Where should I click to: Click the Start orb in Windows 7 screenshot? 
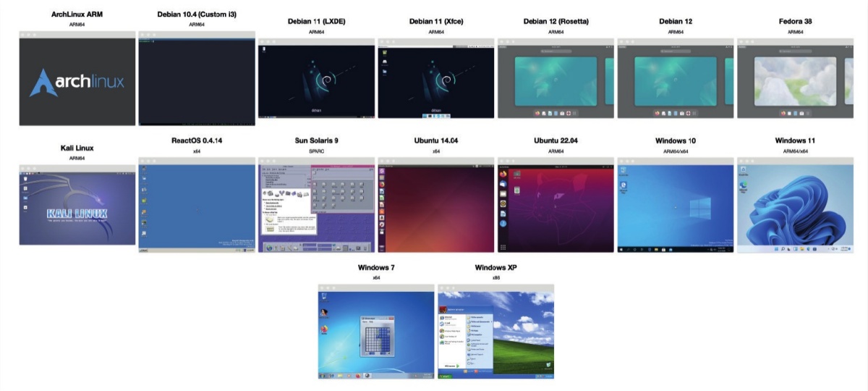323,375
